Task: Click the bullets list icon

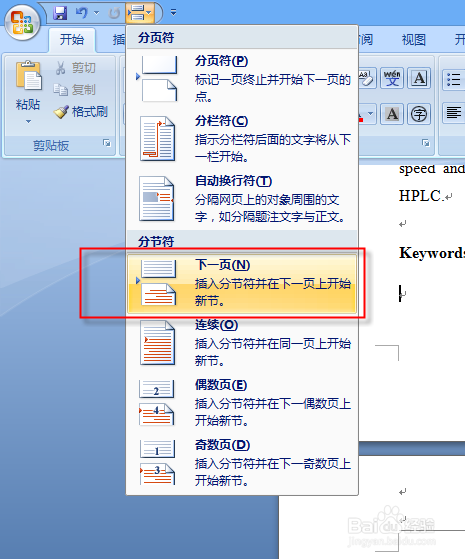Action: (x=454, y=79)
